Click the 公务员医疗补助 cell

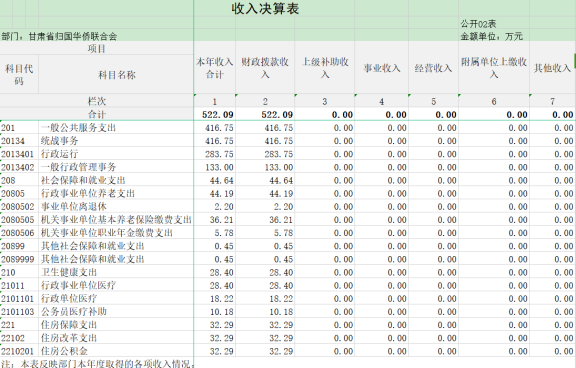coord(116,312)
